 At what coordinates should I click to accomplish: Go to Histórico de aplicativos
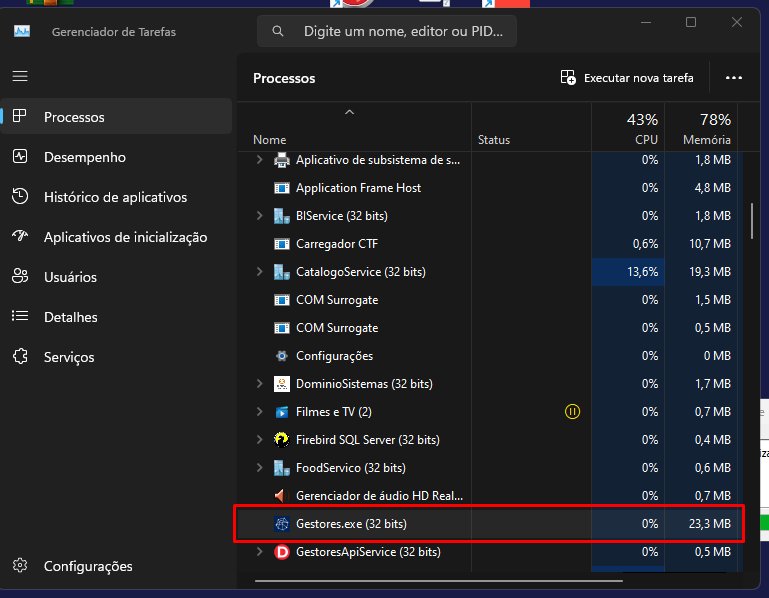point(115,197)
